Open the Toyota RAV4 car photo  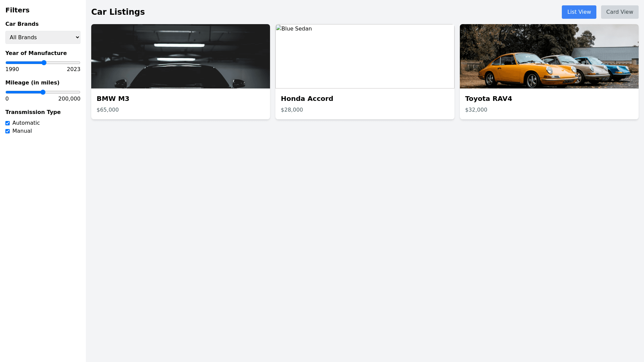(x=549, y=56)
